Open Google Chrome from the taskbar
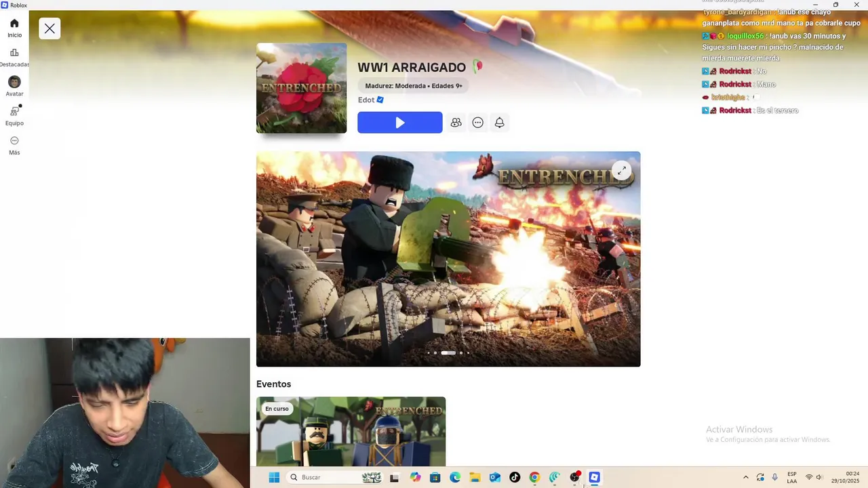The width and height of the screenshot is (868, 488). (x=534, y=477)
